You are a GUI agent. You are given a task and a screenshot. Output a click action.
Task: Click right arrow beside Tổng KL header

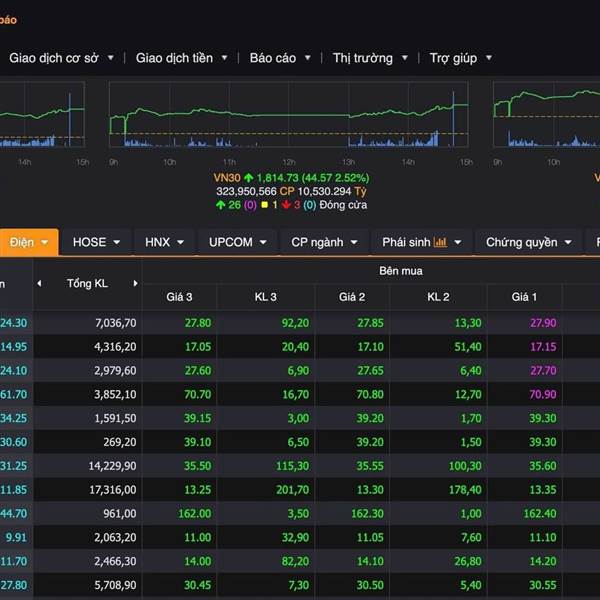[x=135, y=283]
